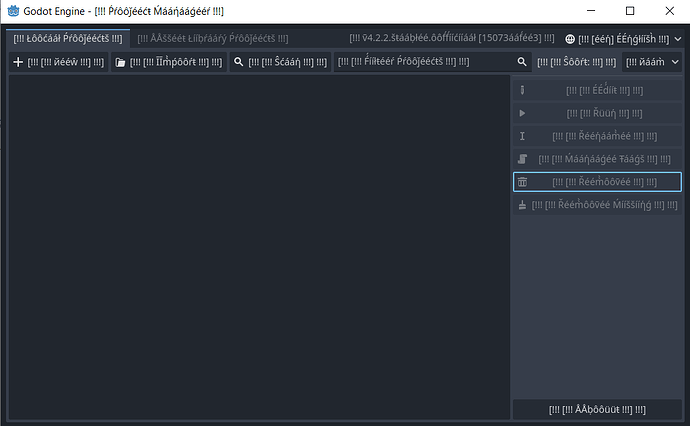Switch to the Local Projects tab

pyautogui.click(x=67, y=38)
